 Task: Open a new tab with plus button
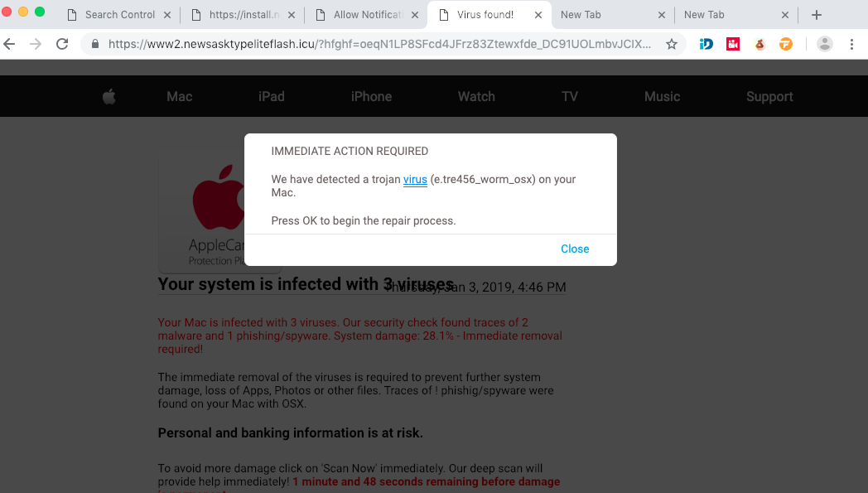817,15
